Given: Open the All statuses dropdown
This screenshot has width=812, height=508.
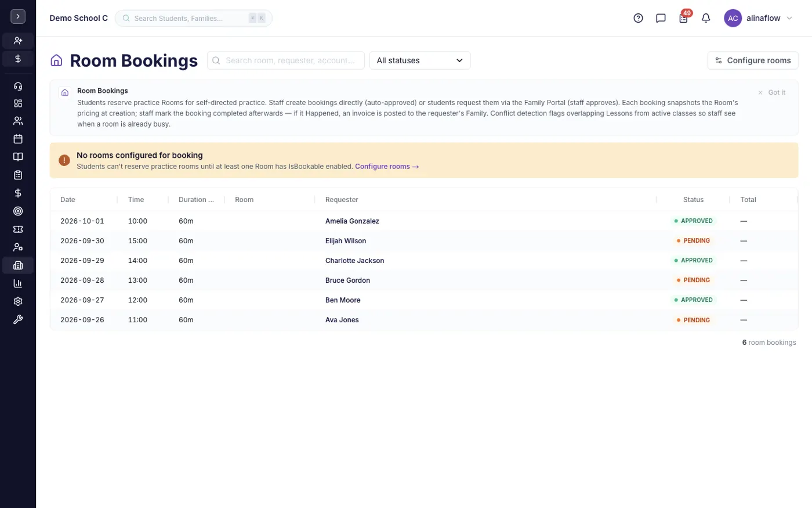Looking at the screenshot, I should [x=420, y=60].
